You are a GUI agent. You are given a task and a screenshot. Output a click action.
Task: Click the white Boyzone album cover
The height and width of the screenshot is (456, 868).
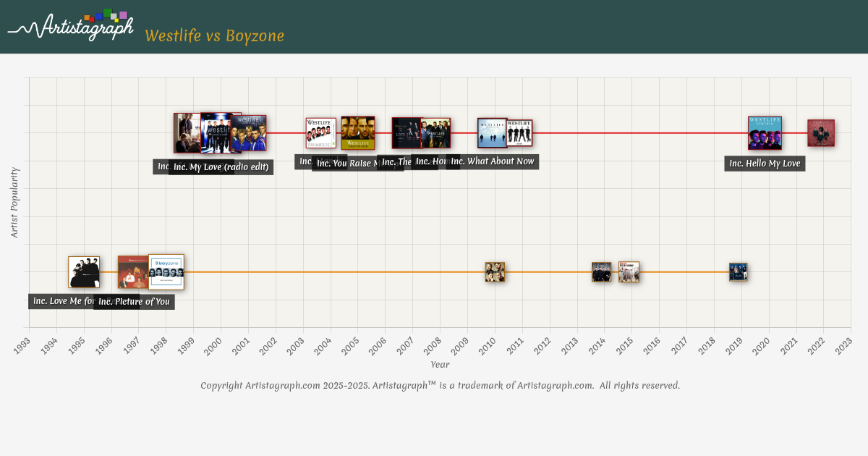(x=167, y=272)
